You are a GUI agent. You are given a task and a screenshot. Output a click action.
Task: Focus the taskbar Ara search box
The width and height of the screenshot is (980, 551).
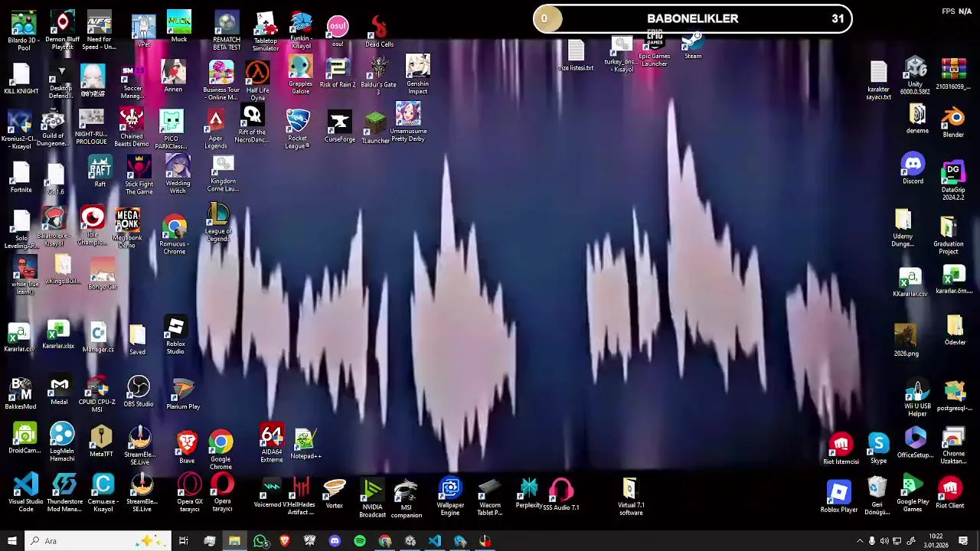[97, 541]
